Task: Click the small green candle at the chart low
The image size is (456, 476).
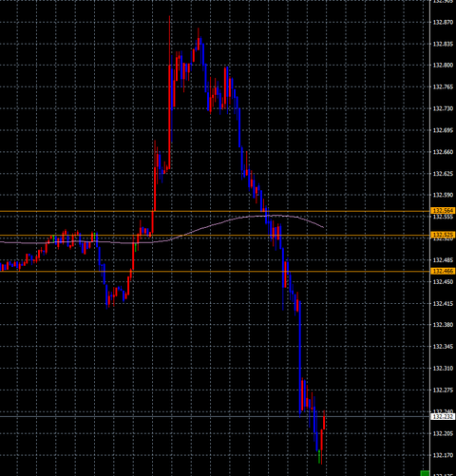Action: click(319, 456)
